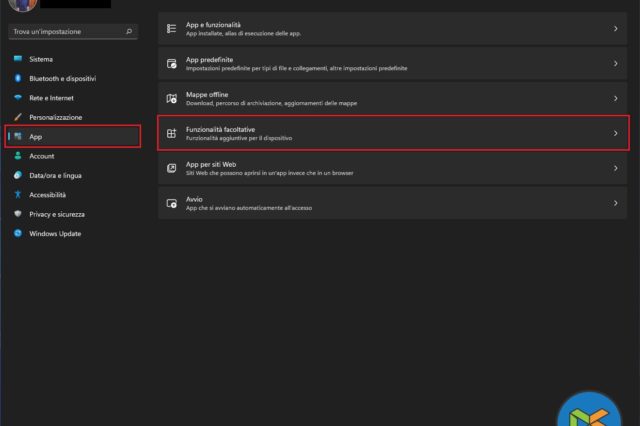
Task: Click the App predefinite icon
Action: [x=171, y=64]
